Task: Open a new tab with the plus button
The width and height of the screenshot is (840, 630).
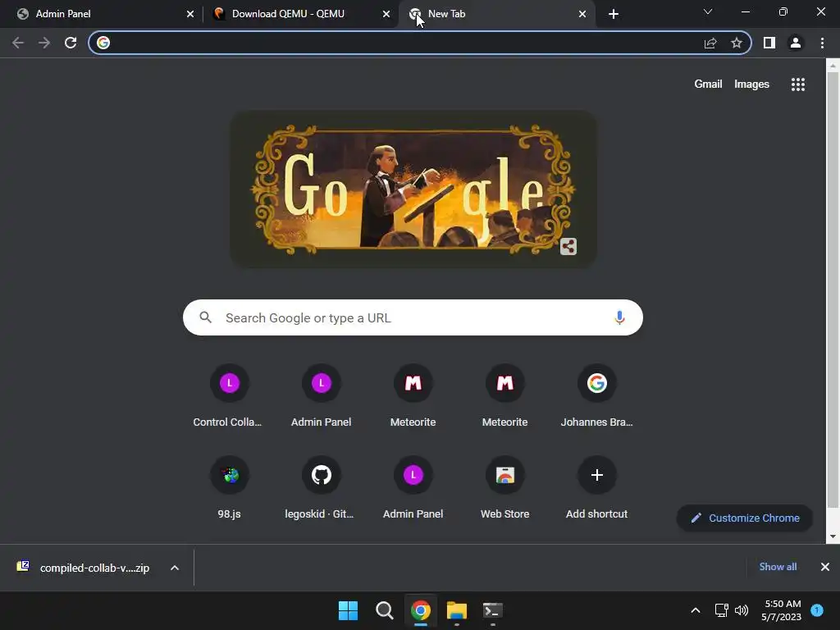Action: (x=614, y=14)
